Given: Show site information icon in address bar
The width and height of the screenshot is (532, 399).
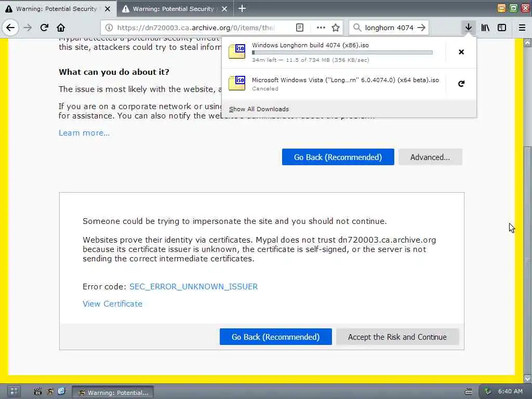Looking at the screenshot, I should [109, 28].
